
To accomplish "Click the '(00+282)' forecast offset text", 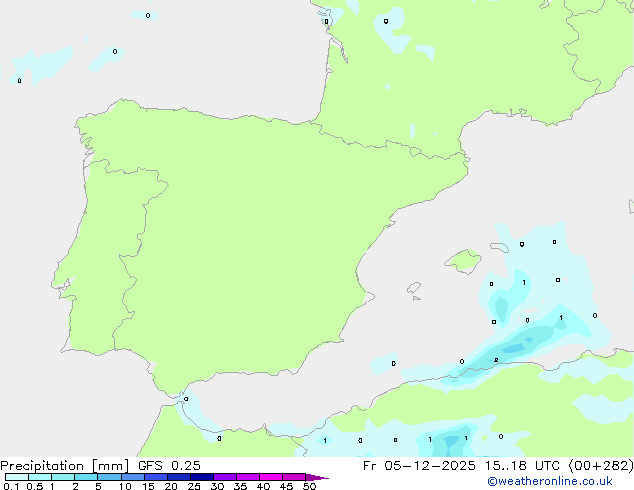I will coord(601,466).
